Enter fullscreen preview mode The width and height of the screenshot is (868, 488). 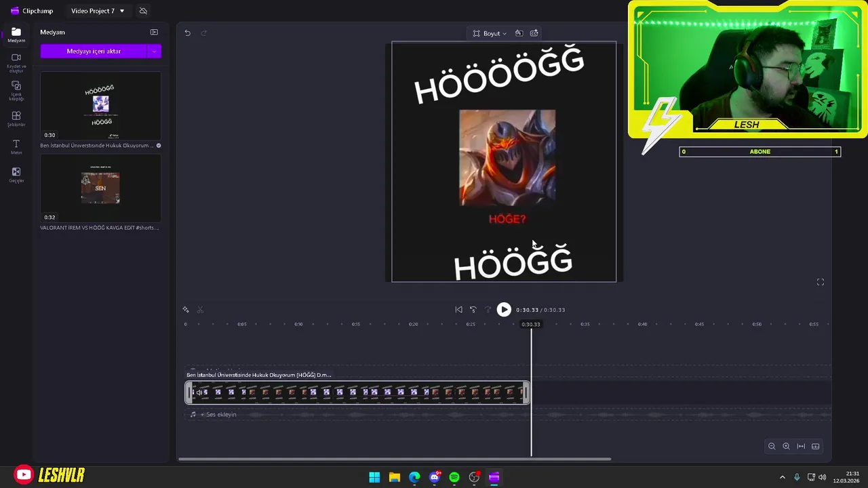(x=821, y=282)
